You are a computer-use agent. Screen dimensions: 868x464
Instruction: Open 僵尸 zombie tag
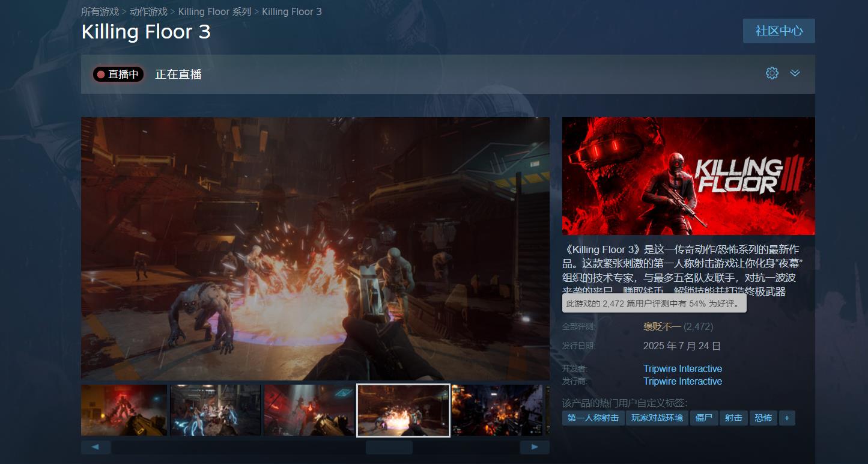pyautogui.click(x=703, y=418)
